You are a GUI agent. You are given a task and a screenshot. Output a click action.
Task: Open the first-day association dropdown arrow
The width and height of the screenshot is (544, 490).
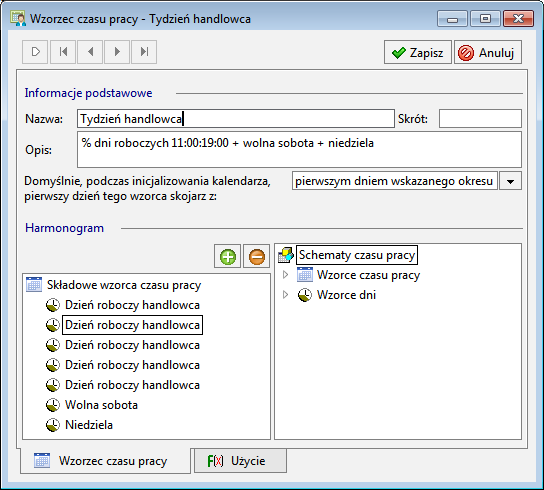click(510, 181)
